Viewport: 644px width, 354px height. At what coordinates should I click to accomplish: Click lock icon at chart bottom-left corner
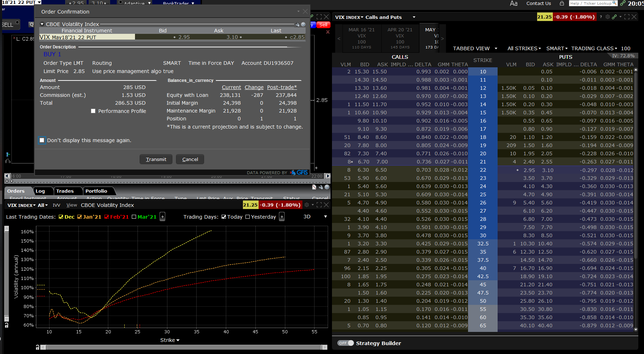click(x=6, y=325)
